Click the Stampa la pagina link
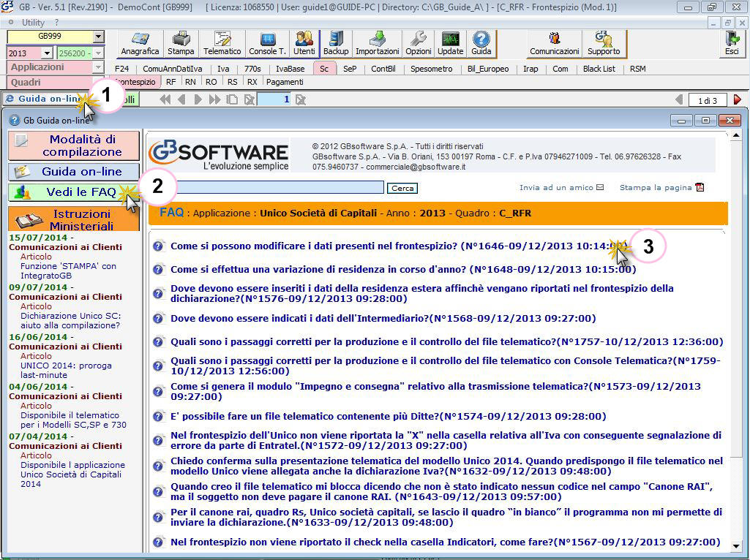The image size is (750, 560). tap(656, 188)
